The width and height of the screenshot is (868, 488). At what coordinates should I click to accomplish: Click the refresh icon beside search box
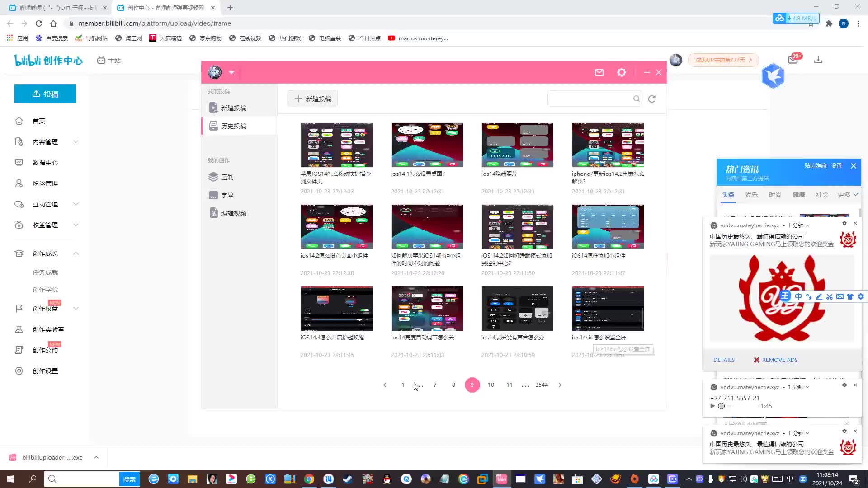coord(651,99)
